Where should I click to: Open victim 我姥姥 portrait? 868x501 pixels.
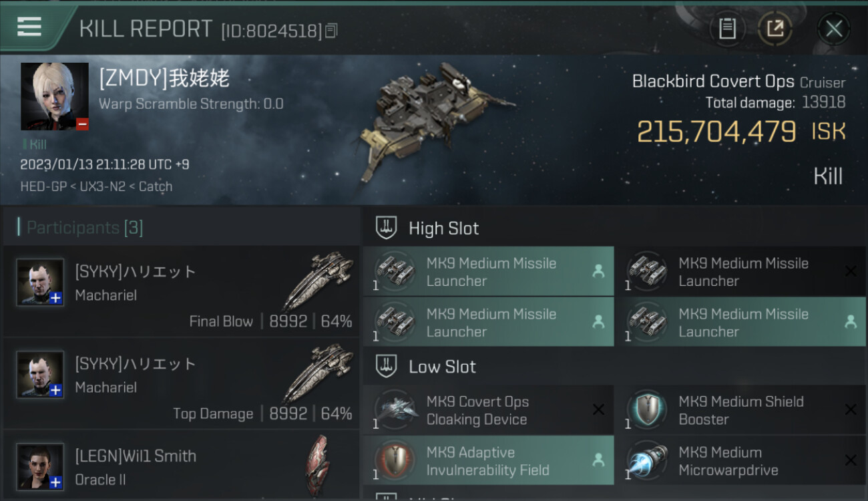point(55,96)
